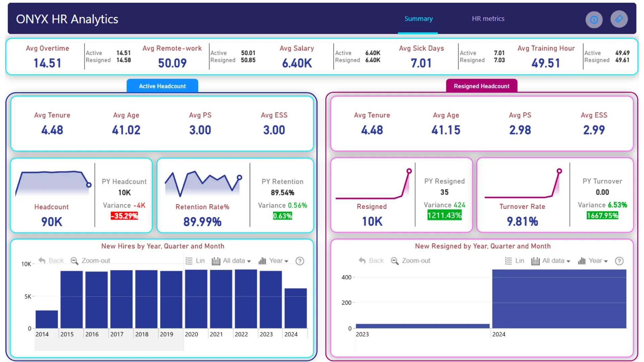Click the Avg Overtime value 14.51
644x362 pixels.
[47, 63]
